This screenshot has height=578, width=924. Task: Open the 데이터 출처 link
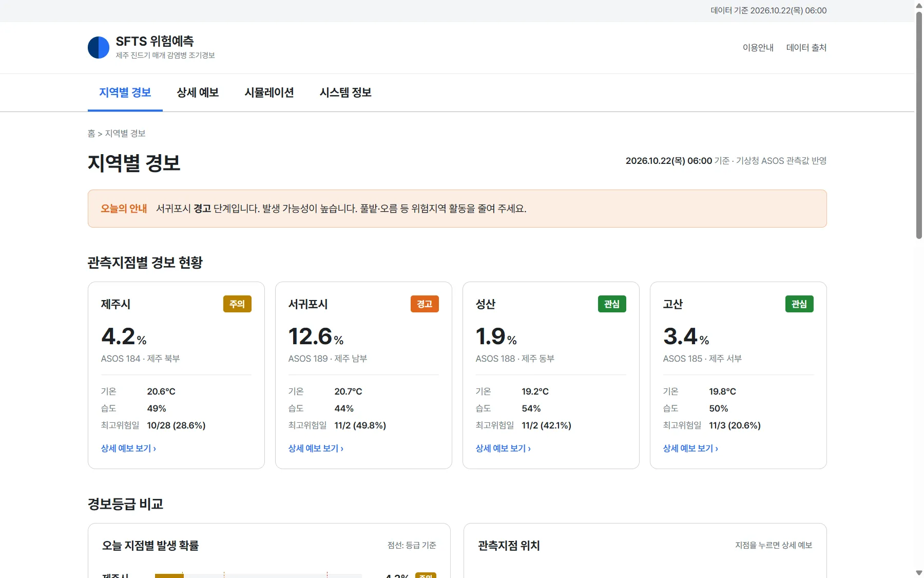coord(806,47)
